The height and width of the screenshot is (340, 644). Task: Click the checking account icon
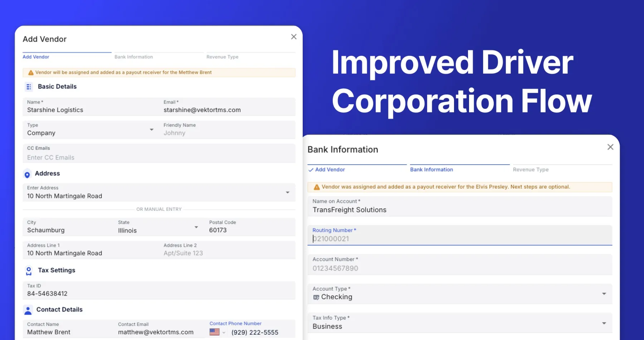pos(316,297)
